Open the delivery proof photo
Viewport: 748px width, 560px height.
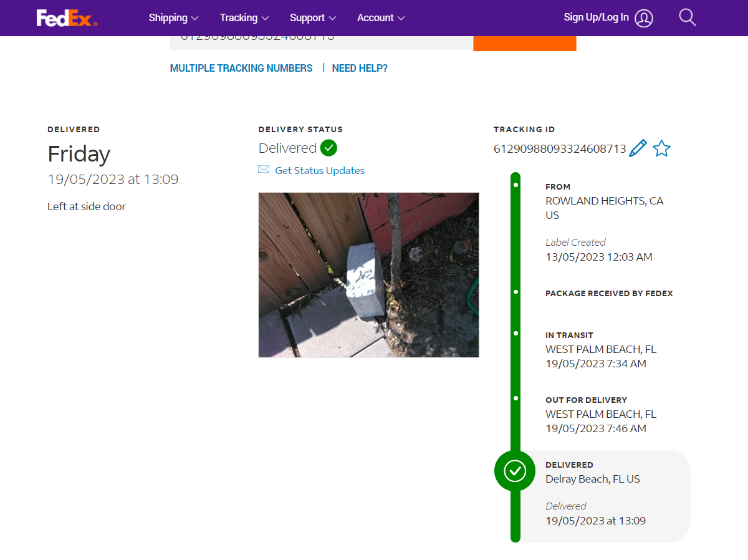click(368, 274)
